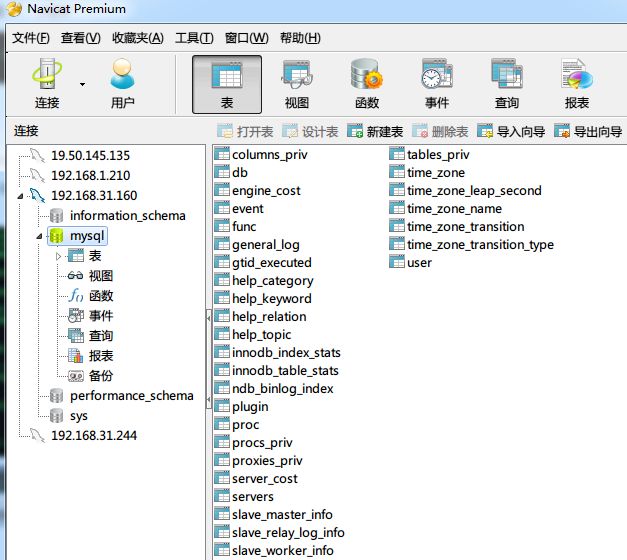This screenshot has height=560, width=627.
Task: Click the time_zone table icon
Action: coord(397,172)
